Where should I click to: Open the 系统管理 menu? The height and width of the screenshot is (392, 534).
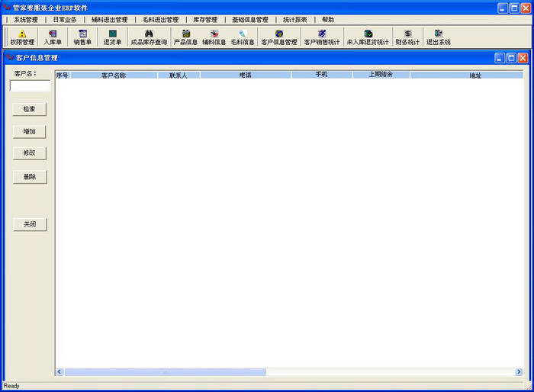(x=26, y=20)
